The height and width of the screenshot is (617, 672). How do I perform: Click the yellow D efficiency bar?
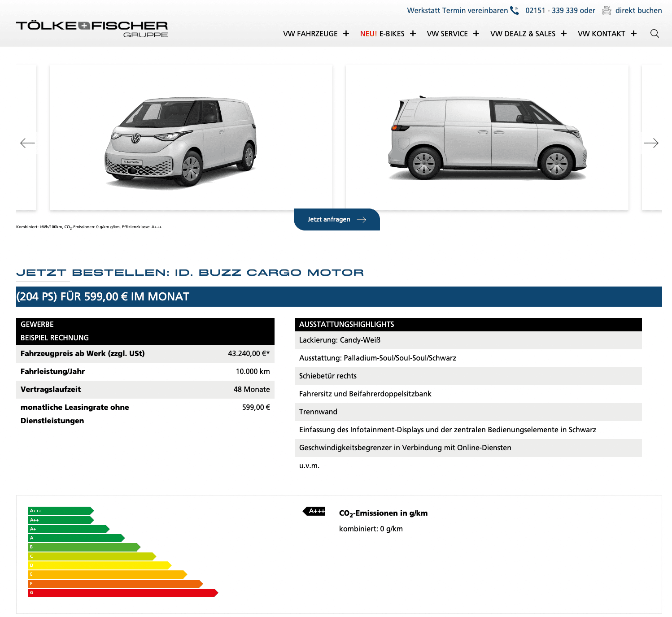100,565
